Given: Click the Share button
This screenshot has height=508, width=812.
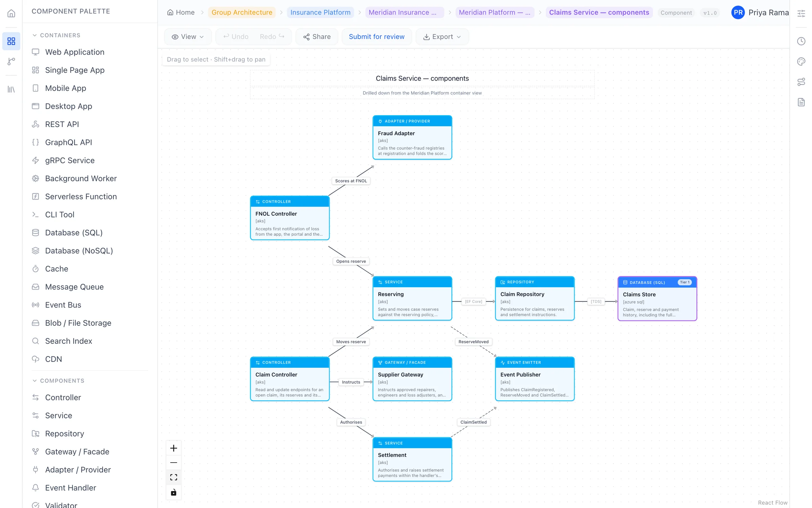Looking at the screenshot, I should [317, 37].
